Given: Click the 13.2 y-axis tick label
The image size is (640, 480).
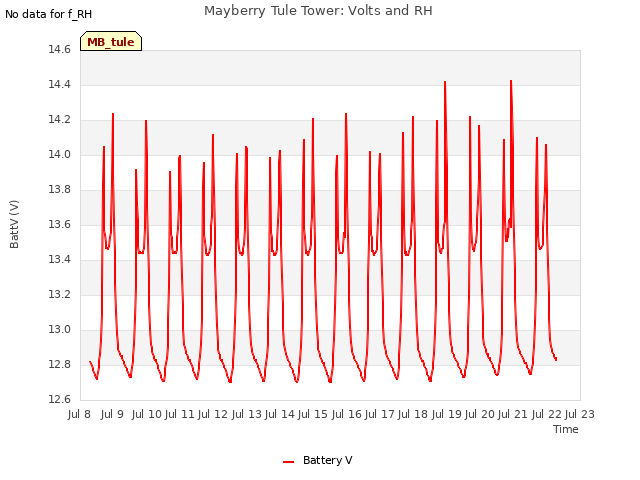Looking at the screenshot, I should point(59,294).
